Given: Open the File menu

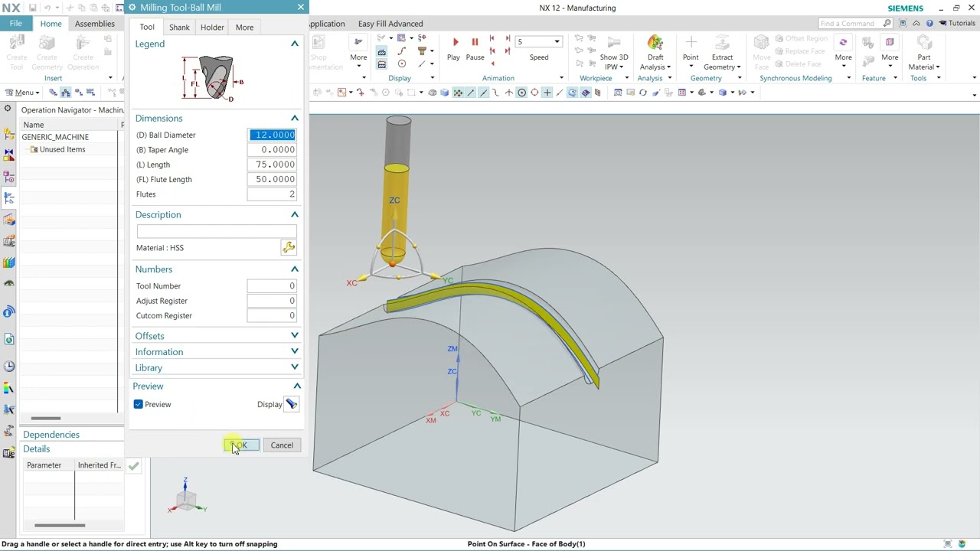Looking at the screenshot, I should pos(15,24).
